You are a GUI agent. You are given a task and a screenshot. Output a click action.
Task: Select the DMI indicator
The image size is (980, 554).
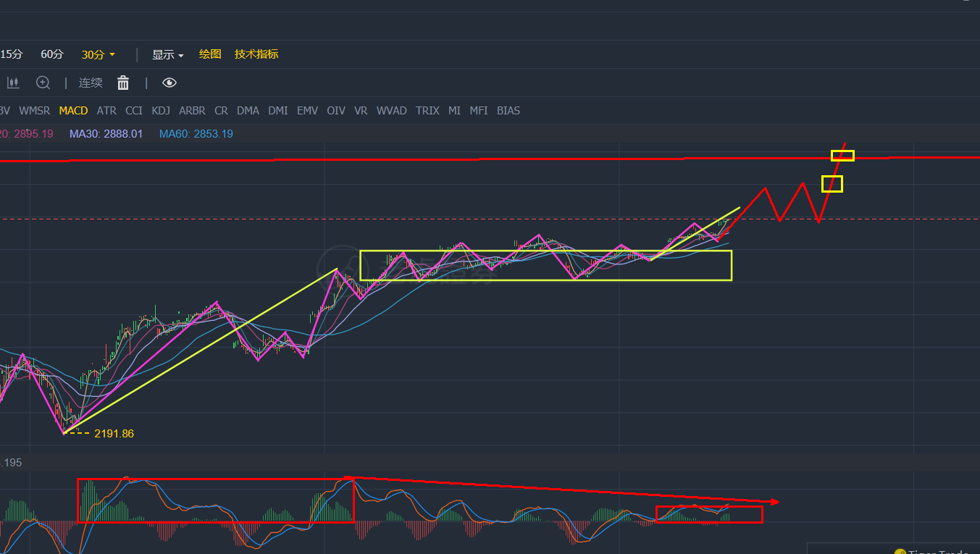pyautogui.click(x=278, y=111)
